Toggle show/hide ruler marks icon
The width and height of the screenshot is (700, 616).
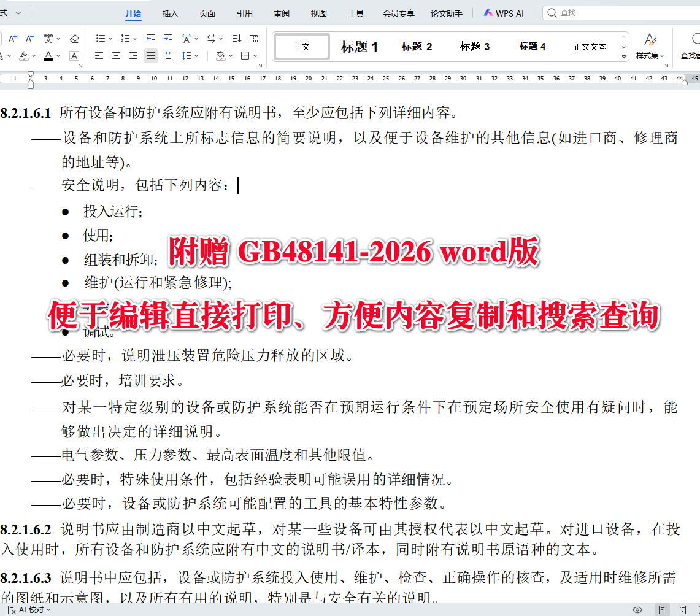(253, 39)
